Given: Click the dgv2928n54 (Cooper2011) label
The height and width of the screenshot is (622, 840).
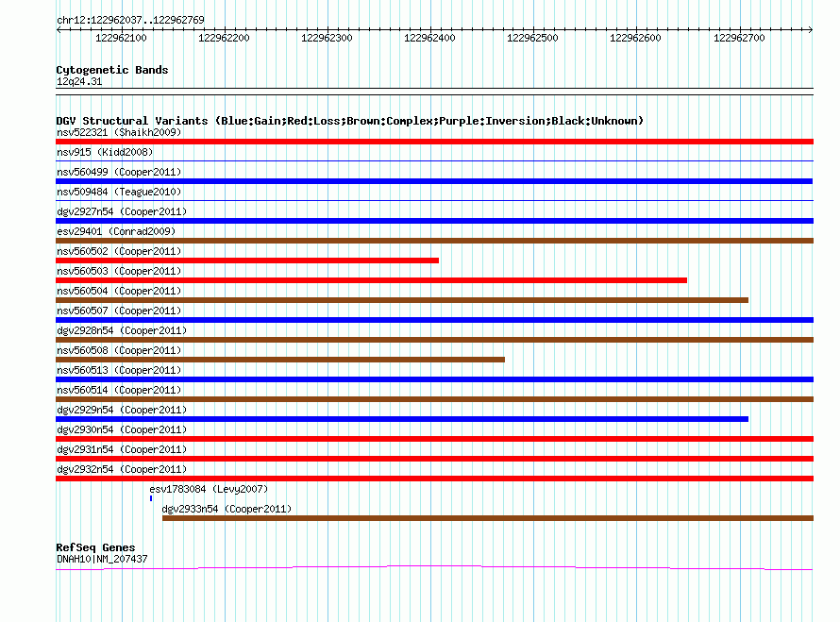Looking at the screenshot, I should point(122,330).
